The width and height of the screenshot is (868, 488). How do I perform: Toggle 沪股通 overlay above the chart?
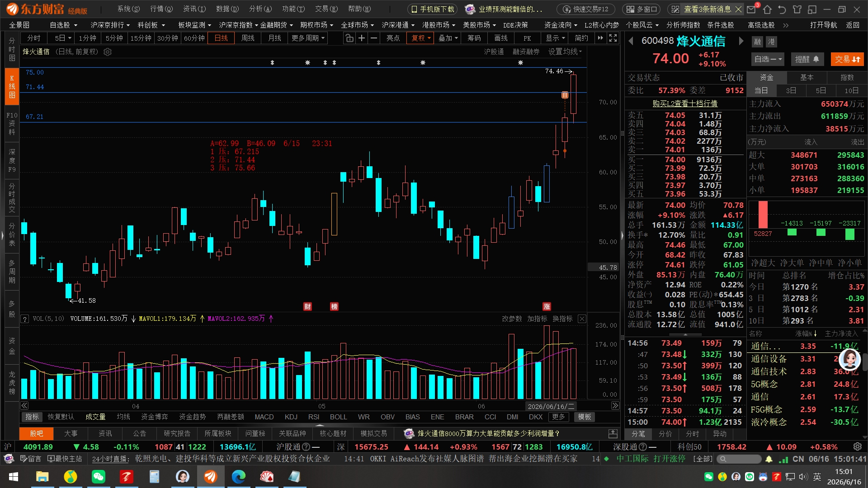[x=494, y=52]
